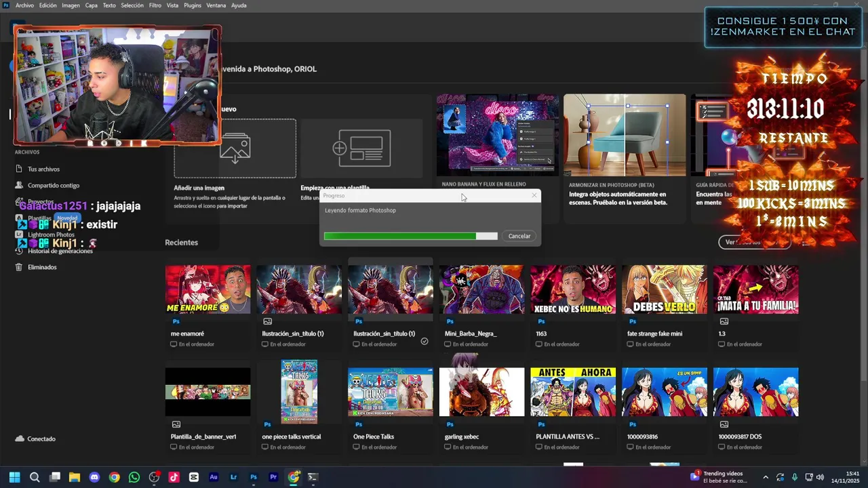This screenshot has height=488, width=868.
Task: Open the Imagen menu
Action: point(71,5)
